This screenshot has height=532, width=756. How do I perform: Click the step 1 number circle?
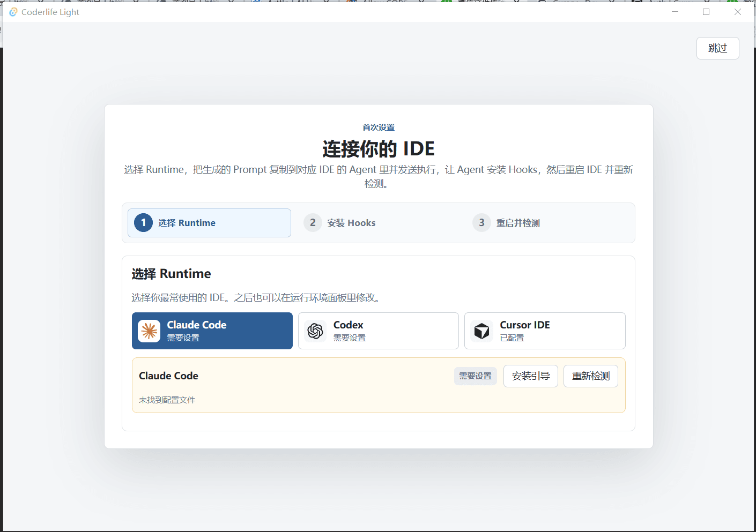pos(143,223)
